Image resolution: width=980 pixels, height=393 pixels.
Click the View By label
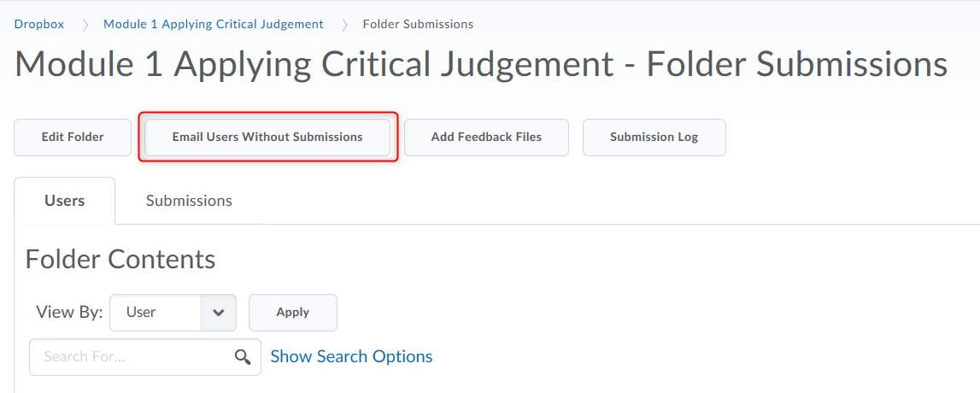[69, 313]
